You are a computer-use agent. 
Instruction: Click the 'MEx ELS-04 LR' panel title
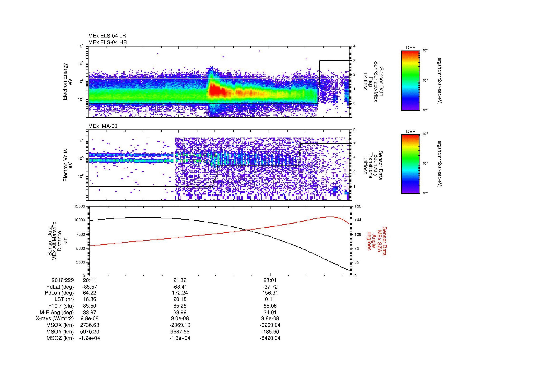pos(107,36)
